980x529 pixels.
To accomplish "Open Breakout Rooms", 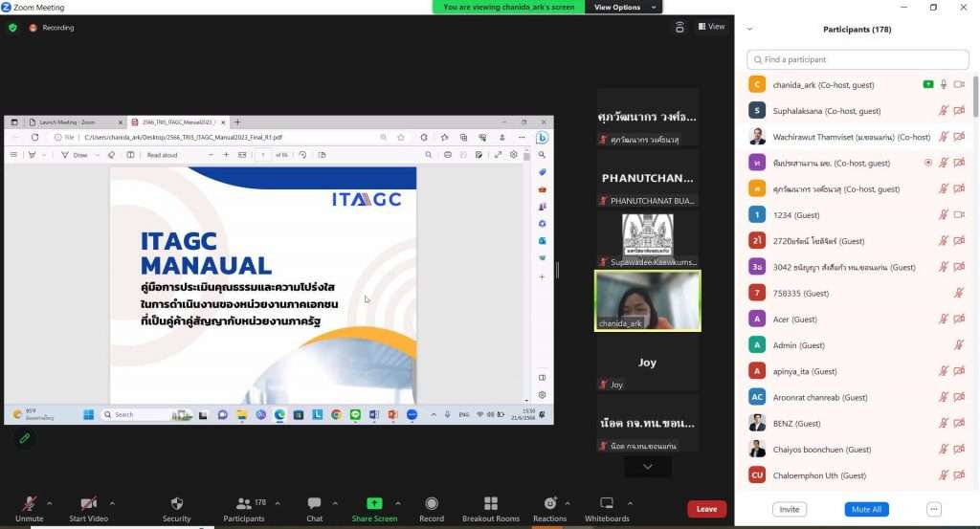I will [x=491, y=509].
